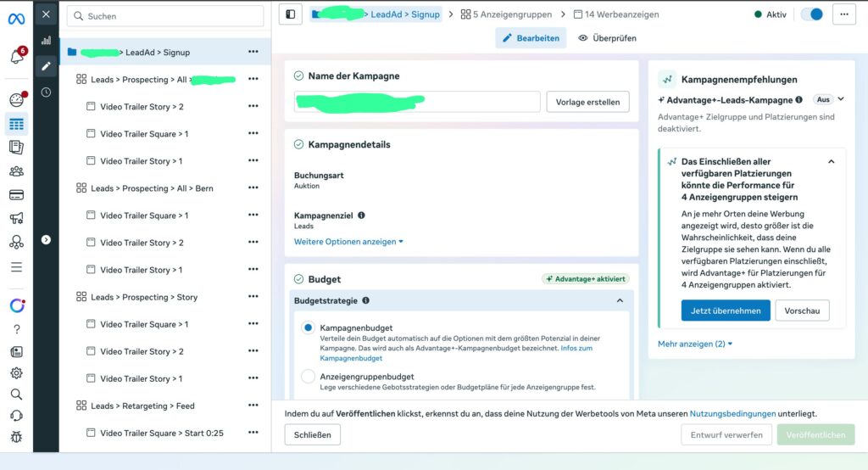Open options for Video Trailer Square > Start 0:25

point(253,432)
